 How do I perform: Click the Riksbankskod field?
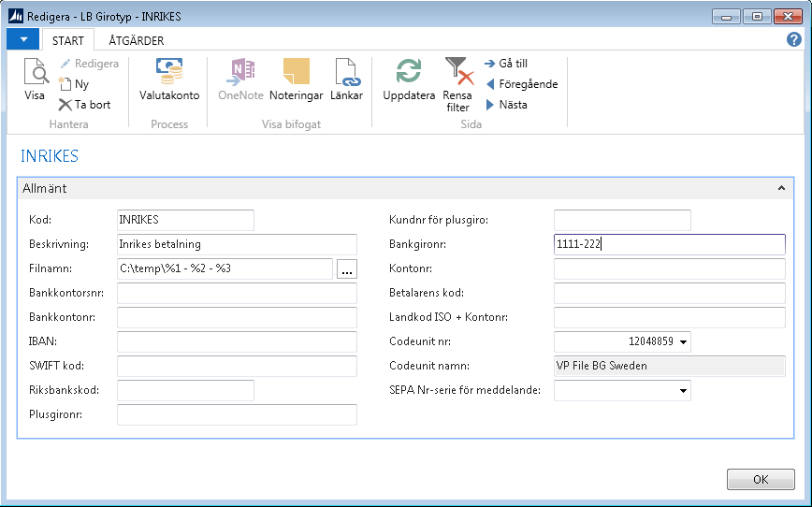coord(185,390)
